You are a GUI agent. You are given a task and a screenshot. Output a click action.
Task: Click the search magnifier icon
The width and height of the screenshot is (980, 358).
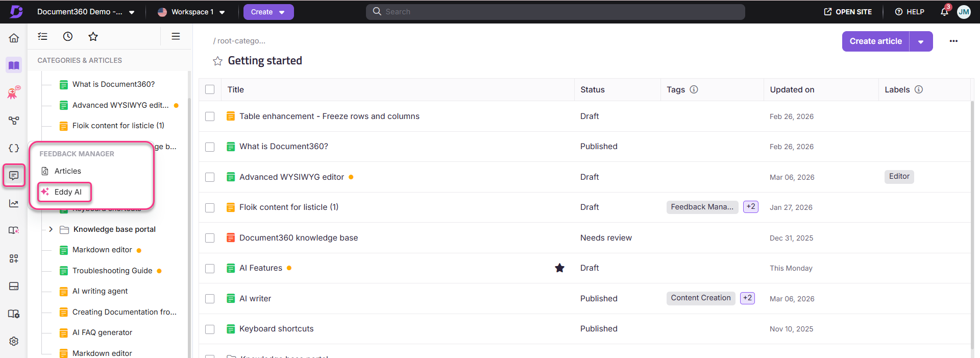click(x=377, y=11)
